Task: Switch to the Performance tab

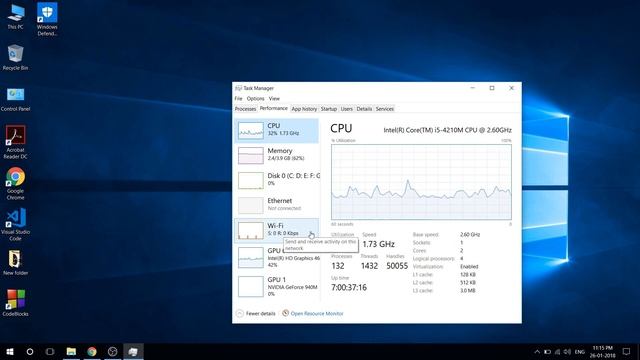Action: click(273, 109)
